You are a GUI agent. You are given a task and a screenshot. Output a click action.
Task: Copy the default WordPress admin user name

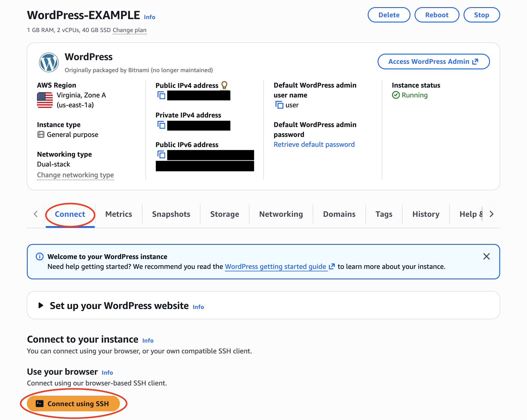tap(279, 105)
